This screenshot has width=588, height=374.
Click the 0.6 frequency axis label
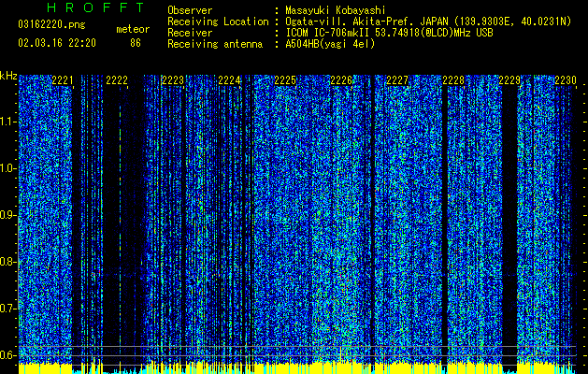(7, 355)
